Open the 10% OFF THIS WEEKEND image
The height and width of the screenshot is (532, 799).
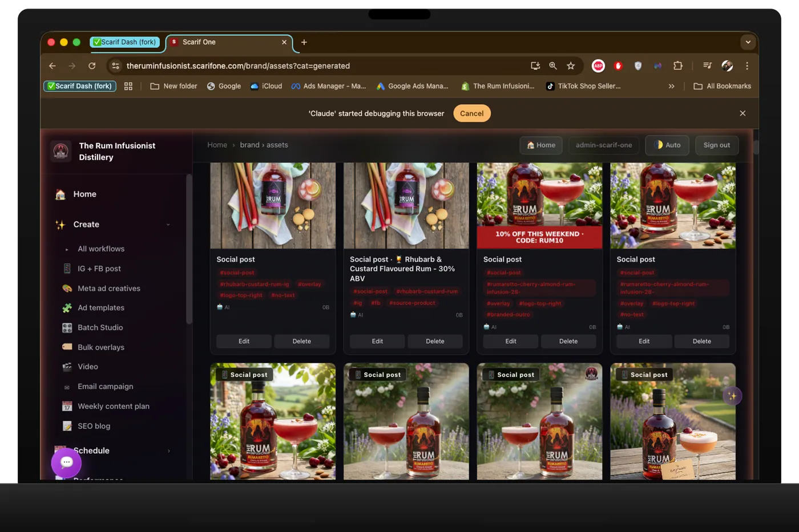[539, 206]
